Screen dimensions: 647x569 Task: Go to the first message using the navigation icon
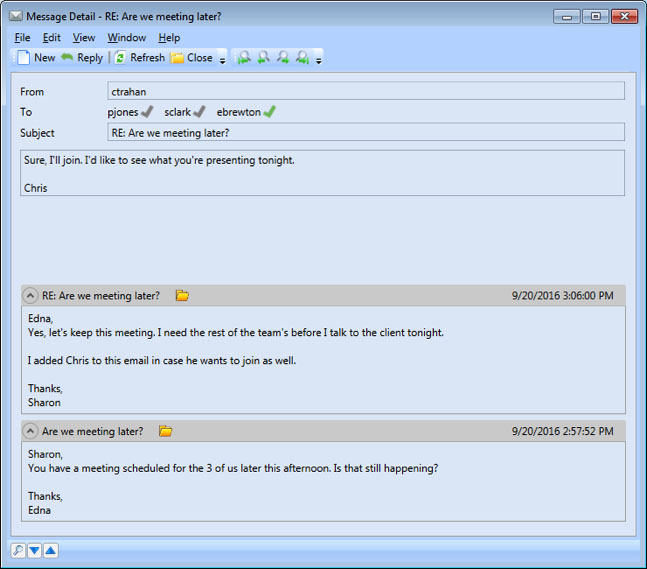pyautogui.click(x=244, y=57)
